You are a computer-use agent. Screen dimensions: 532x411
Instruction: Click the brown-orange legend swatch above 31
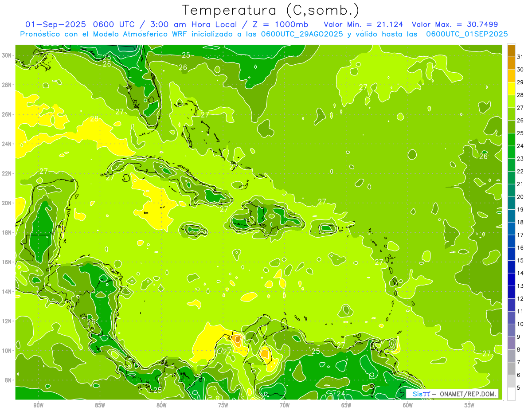coord(511,51)
